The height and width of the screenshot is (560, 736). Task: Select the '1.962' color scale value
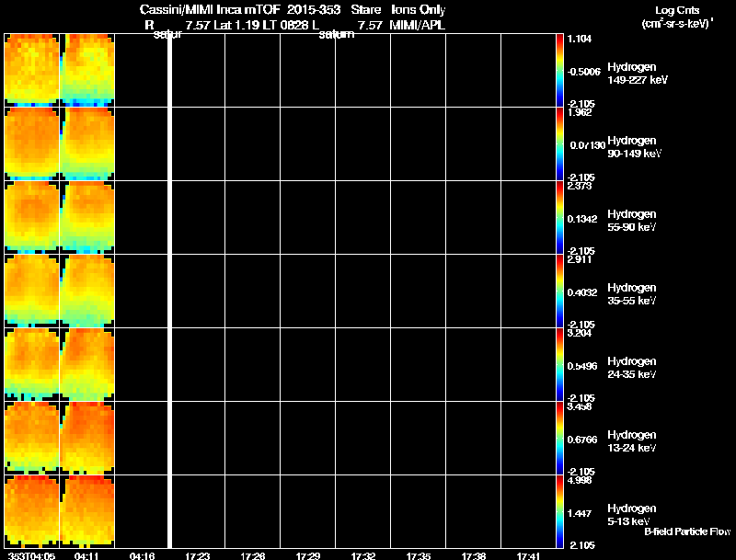coord(580,112)
